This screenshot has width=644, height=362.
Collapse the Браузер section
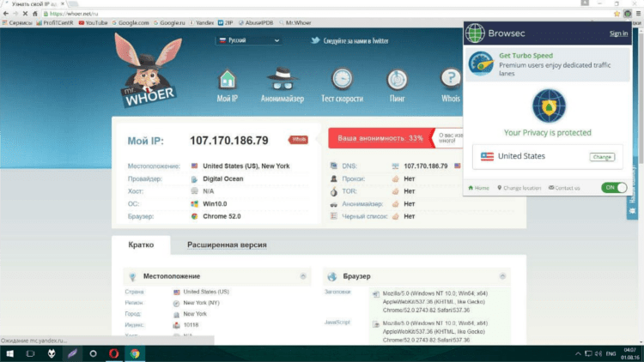click(502, 276)
